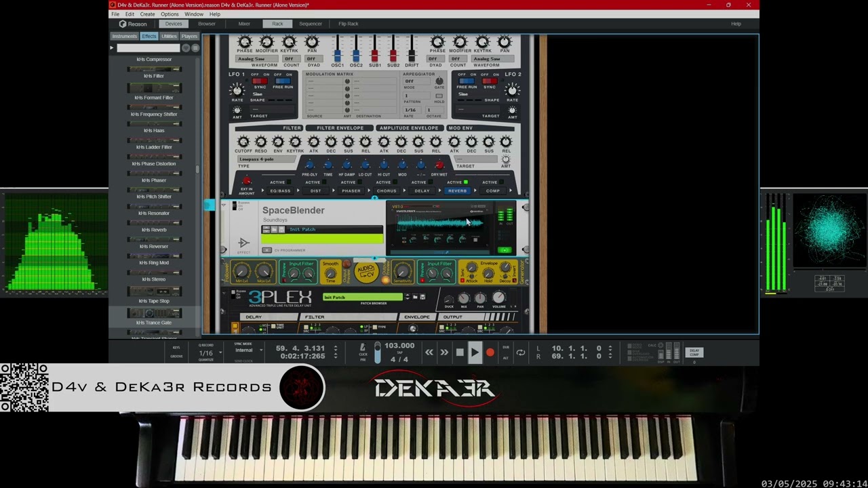Click the browser list view icon
Viewport: 868px width, 488px height.
[x=195, y=48]
